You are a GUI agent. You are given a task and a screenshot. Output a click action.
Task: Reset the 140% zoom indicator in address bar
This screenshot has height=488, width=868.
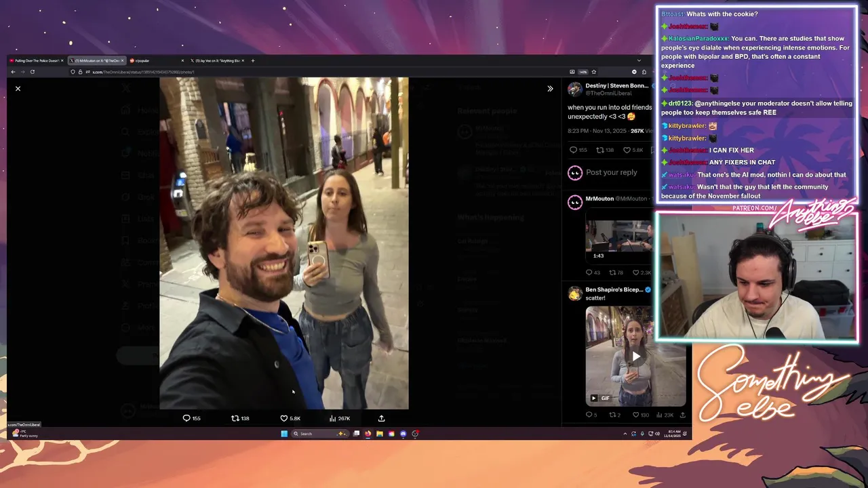[583, 72]
